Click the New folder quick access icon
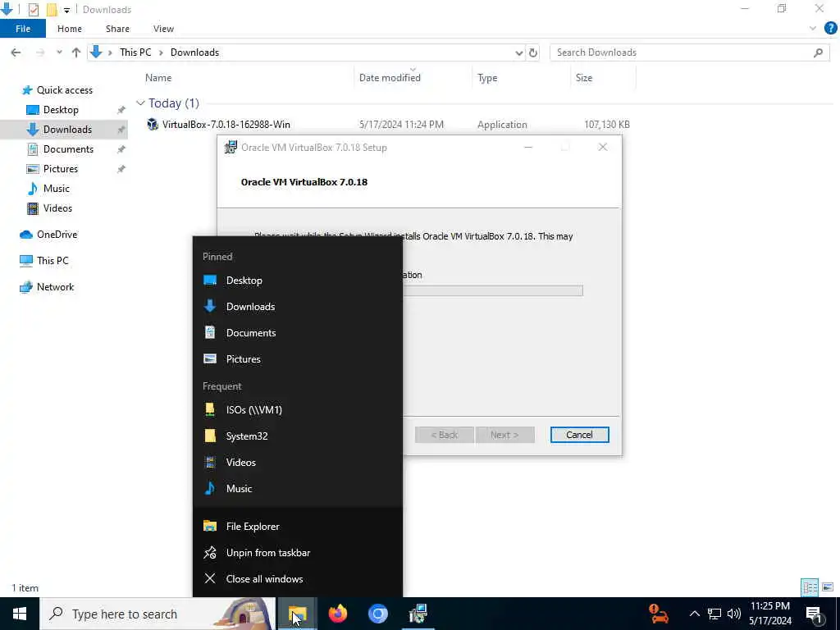840x630 pixels. (x=52, y=10)
